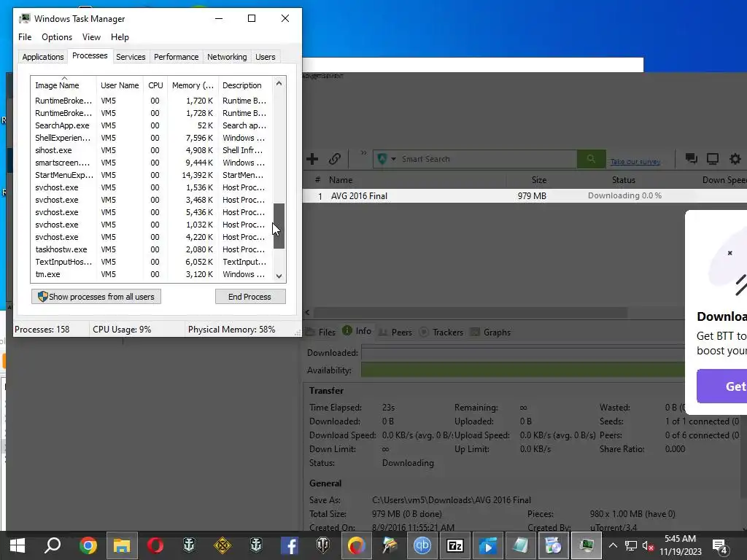Switch to the Peers tab in uTorrent
This screenshot has height=560, width=747.
coord(395,332)
